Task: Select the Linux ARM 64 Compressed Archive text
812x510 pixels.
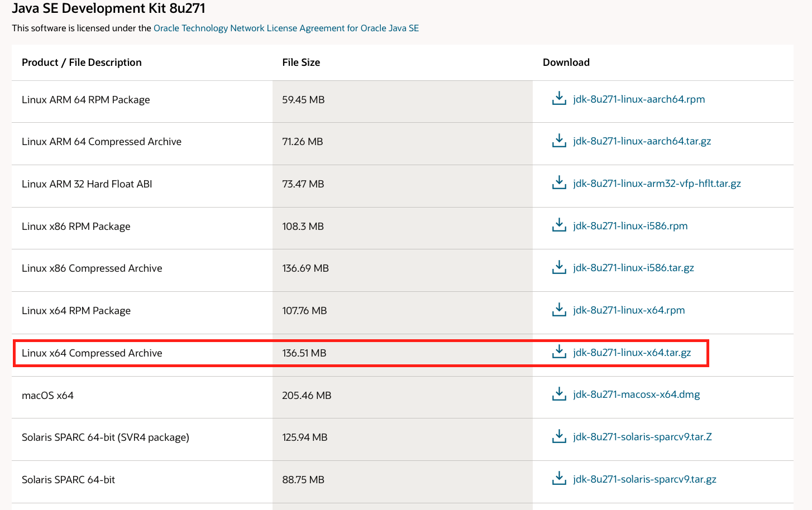Action: 102,142
